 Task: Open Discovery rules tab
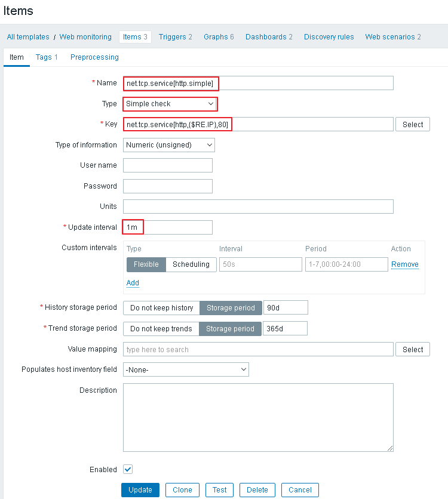pyautogui.click(x=329, y=37)
